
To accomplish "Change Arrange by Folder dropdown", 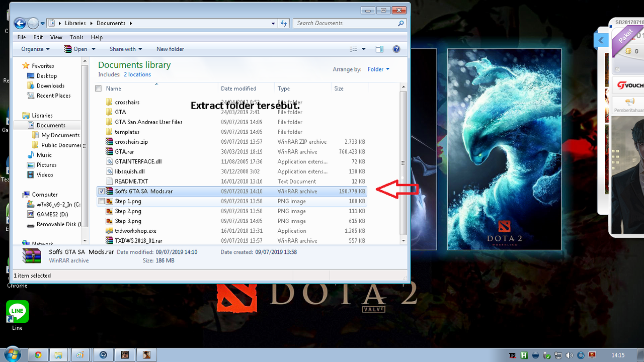I will click(378, 69).
